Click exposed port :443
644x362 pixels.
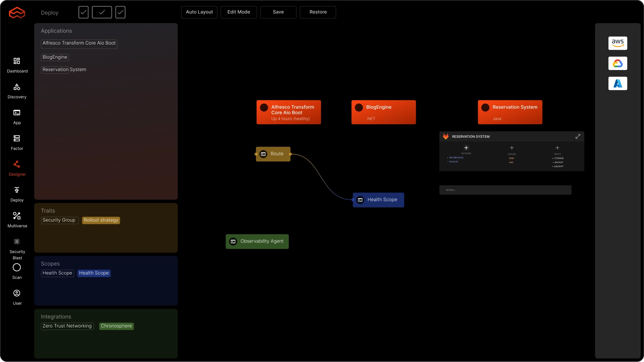(511, 163)
